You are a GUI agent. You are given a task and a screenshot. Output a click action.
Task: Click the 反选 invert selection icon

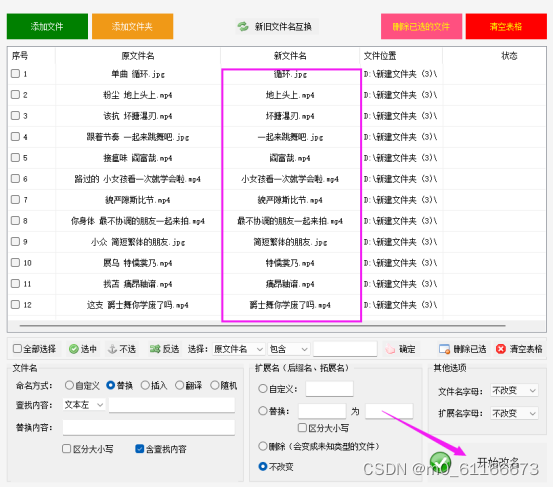(x=155, y=349)
